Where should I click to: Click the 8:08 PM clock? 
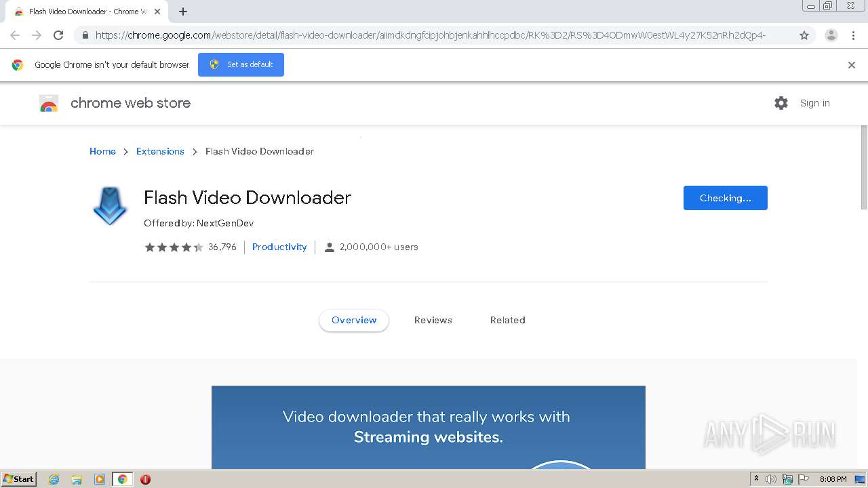833,479
